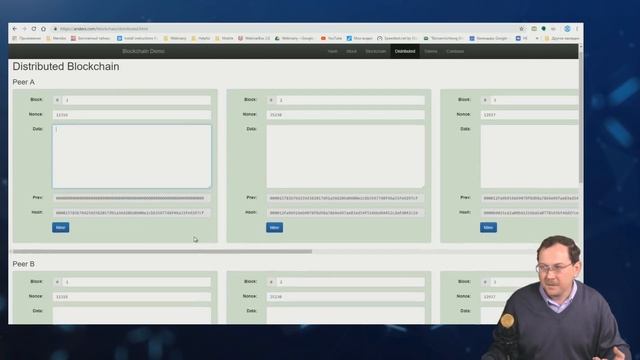Click the Peer B heading
Viewport: 640px width, 360px height.
[x=24, y=264]
